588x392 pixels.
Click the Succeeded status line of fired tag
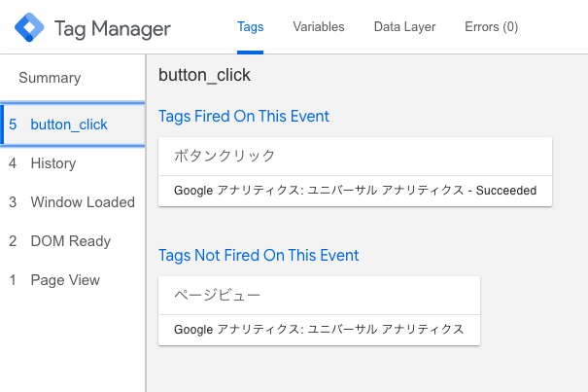[355, 191]
